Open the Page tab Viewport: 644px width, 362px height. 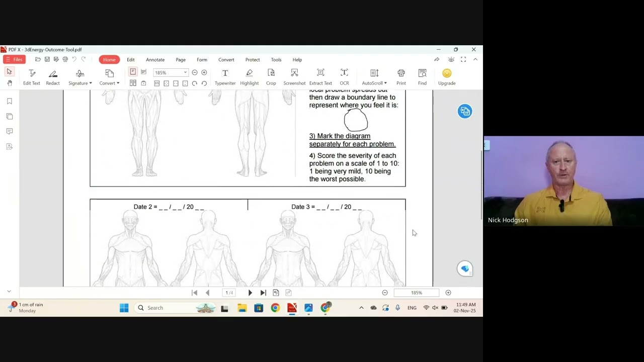coord(181,60)
